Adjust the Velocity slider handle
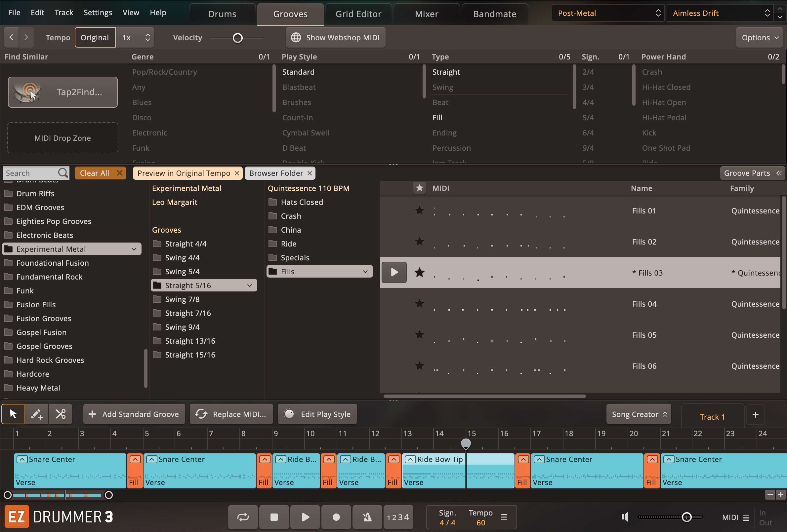The width and height of the screenshot is (787, 532). (238, 38)
